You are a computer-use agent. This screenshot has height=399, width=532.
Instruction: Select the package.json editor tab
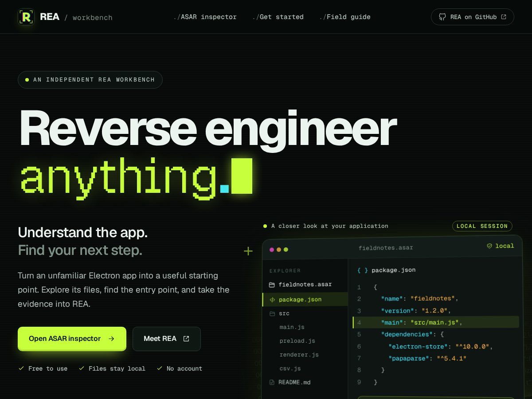tap(387, 270)
